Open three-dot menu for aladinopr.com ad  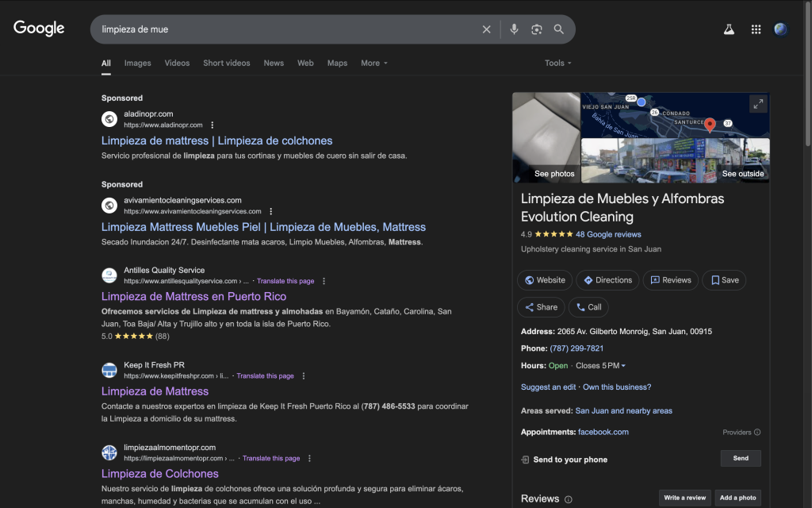point(213,125)
